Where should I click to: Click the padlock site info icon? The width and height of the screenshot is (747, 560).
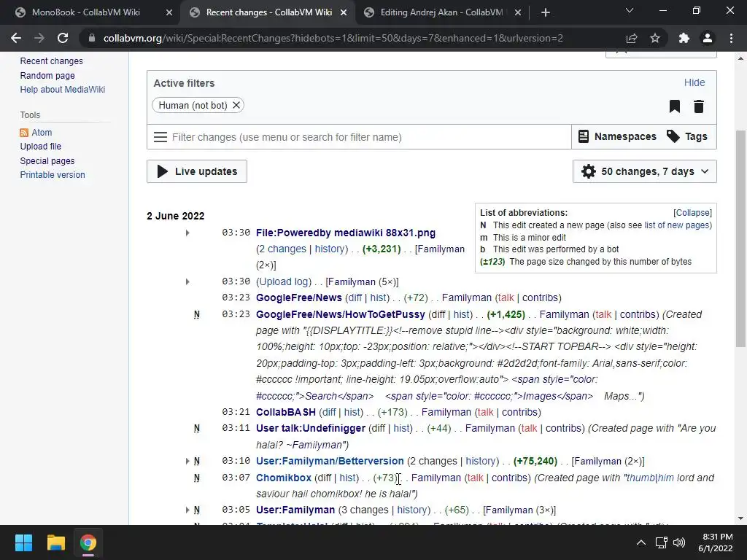pyautogui.click(x=92, y=38)
